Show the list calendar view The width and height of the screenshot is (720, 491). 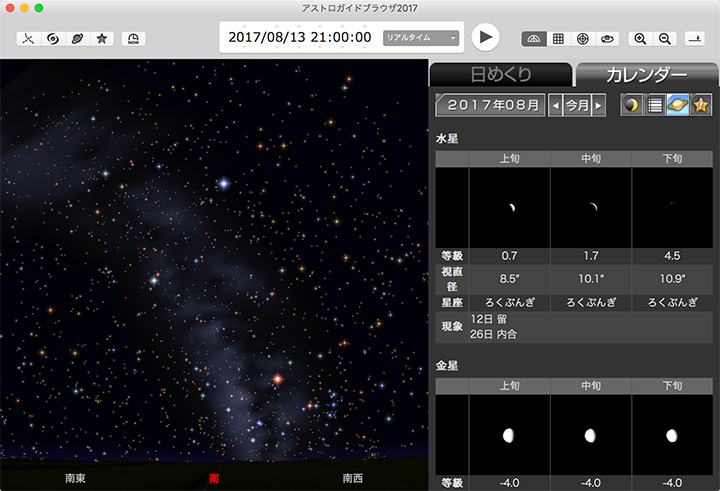click(655, 105)
